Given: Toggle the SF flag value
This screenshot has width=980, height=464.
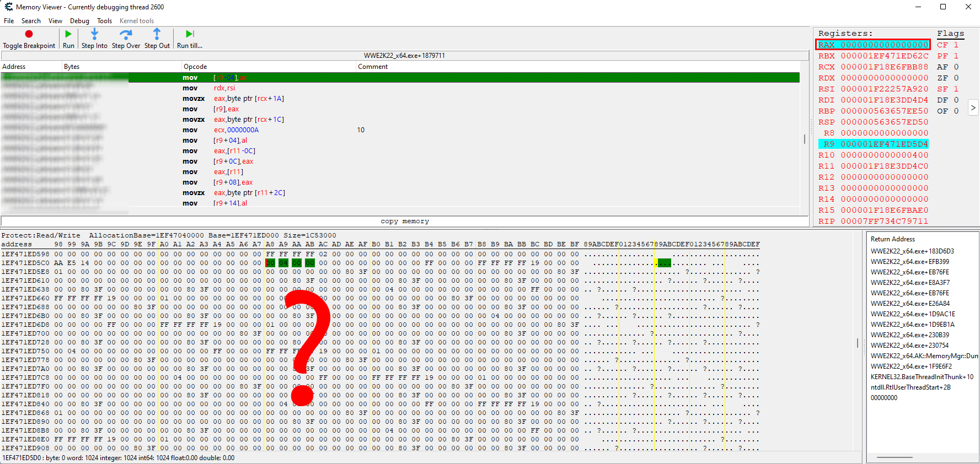Looking at the screenshot, I should 956,89.
